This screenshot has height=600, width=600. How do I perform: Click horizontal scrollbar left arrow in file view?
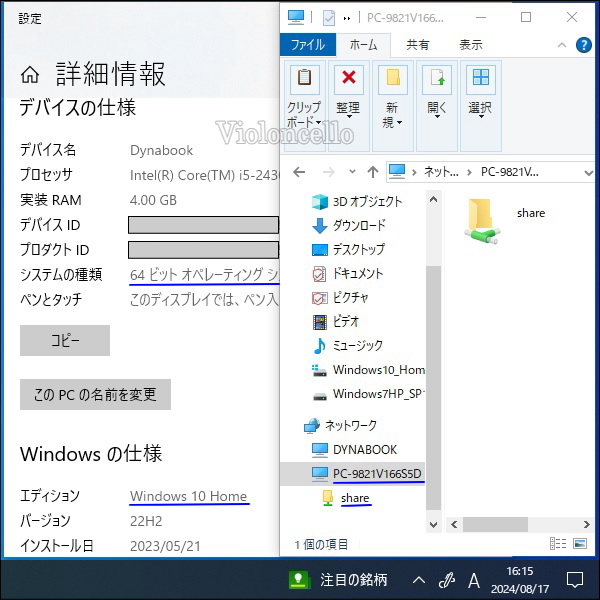[454, 524]
